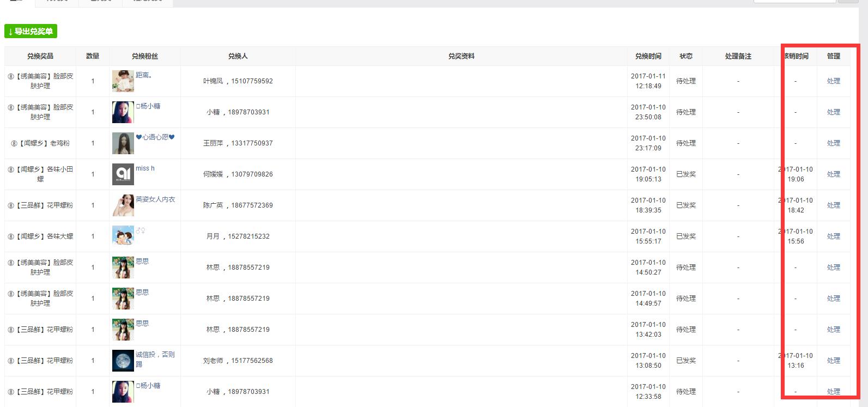Open 杨小糖's avatar in the 23:50:08 row
The height and width of the screenshot is (407, 868).
(123, 112)
